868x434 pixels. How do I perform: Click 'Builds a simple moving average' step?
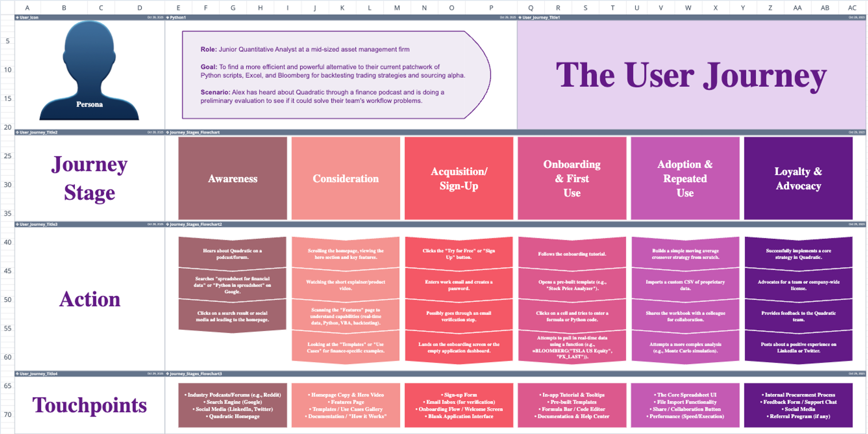point(685,254)
